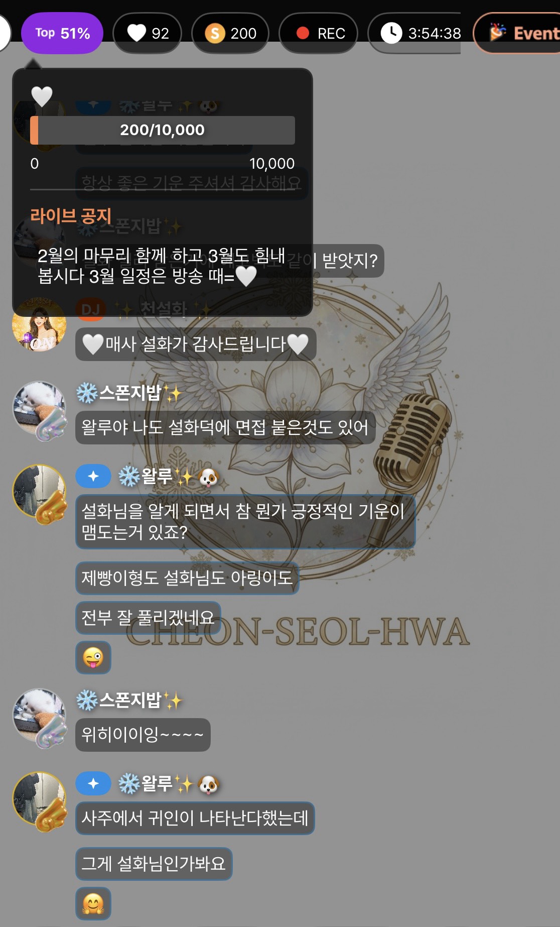The width and height of the screenshot is (560, 927).
Task: Tap the heart likes counter showing 92
Action: pyautogui.click(x=148, y=33)
